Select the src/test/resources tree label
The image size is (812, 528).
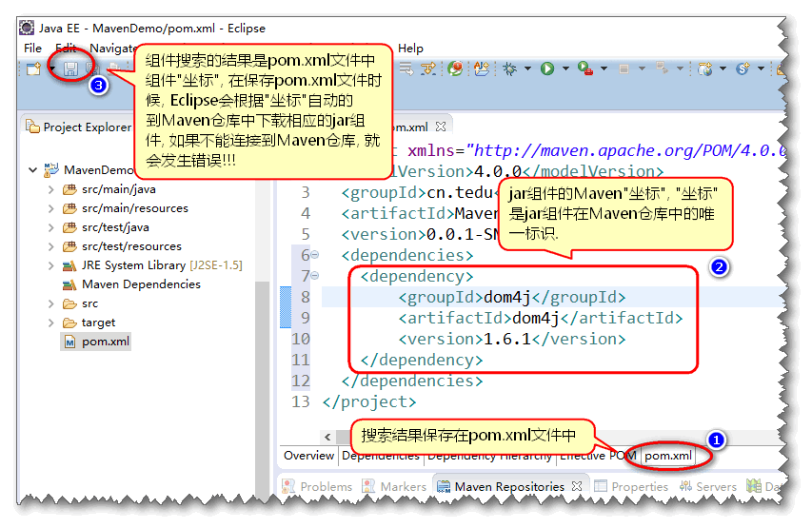coord(131,246)
